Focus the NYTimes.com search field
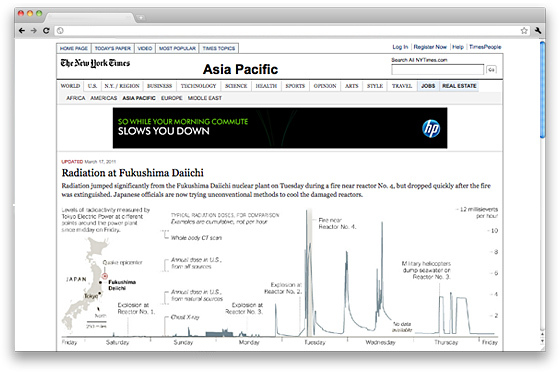This screenshot has width=560, height=373. pyautogui.click(x=438, y=70)
